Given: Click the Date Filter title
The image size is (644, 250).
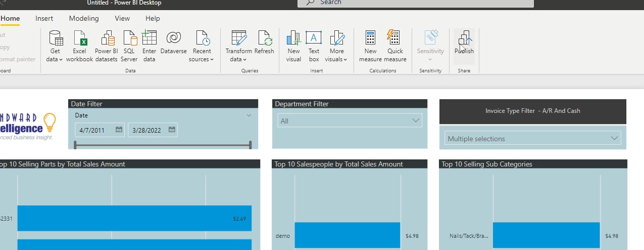Looking at the screenshot, I should (86, 104).
